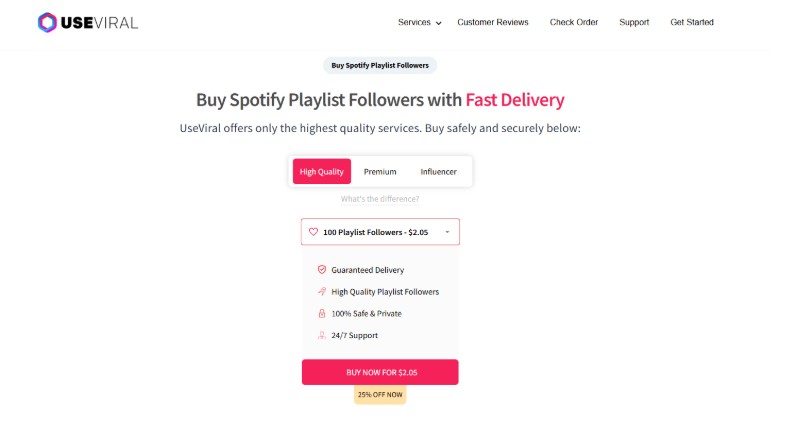Click the small arrow in the package selector
Viewport: 787px width, 422px height.
point(447,232)
